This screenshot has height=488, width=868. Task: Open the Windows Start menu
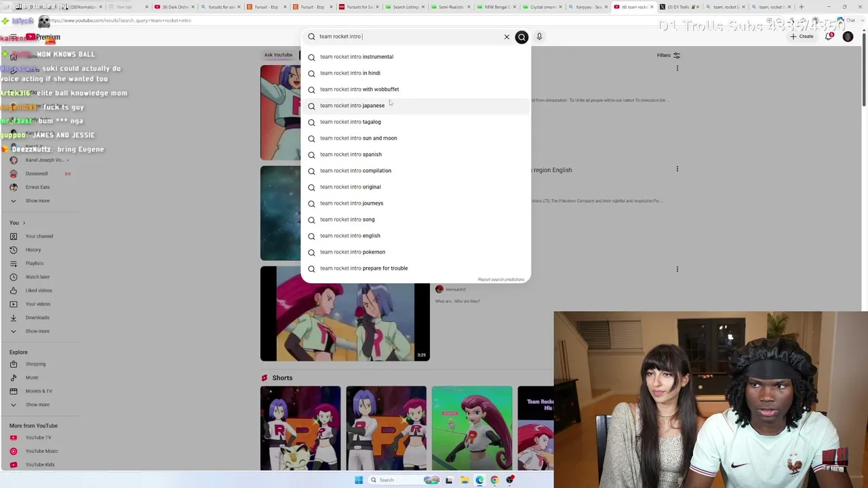(359, 480)
